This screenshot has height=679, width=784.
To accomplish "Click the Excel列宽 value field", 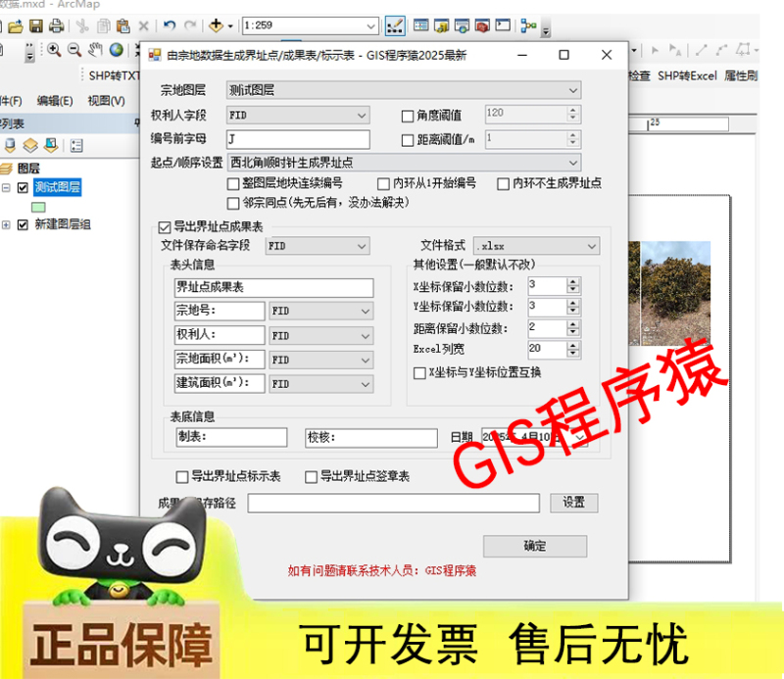I will tap(548, 349).
